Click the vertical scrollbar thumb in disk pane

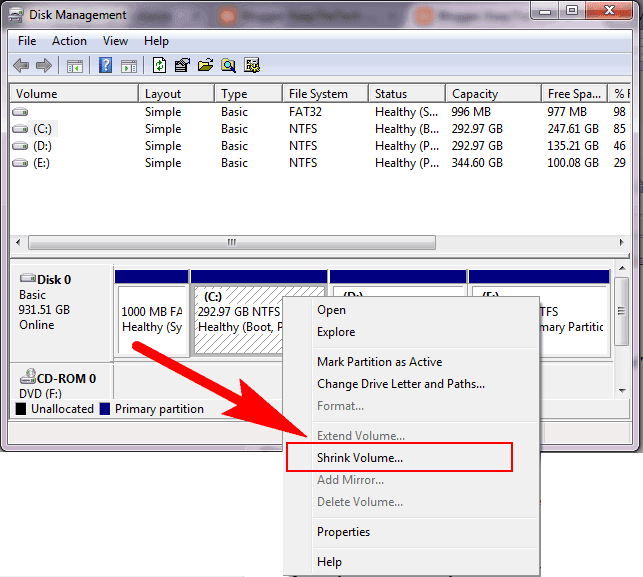622,311
